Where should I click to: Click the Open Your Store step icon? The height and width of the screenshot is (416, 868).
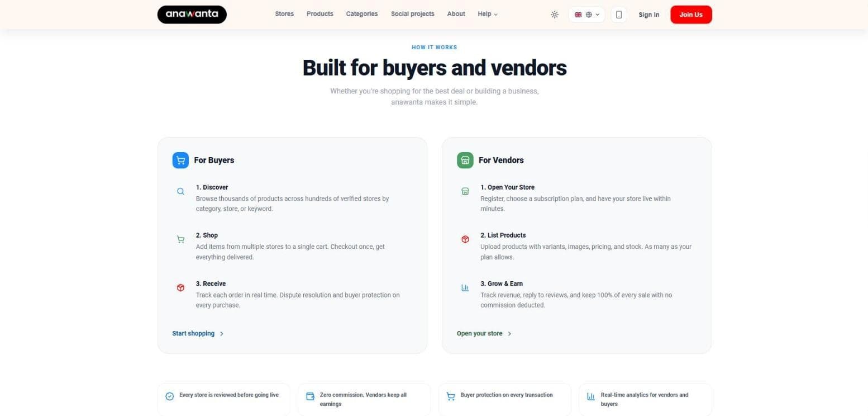click(465, 191)
